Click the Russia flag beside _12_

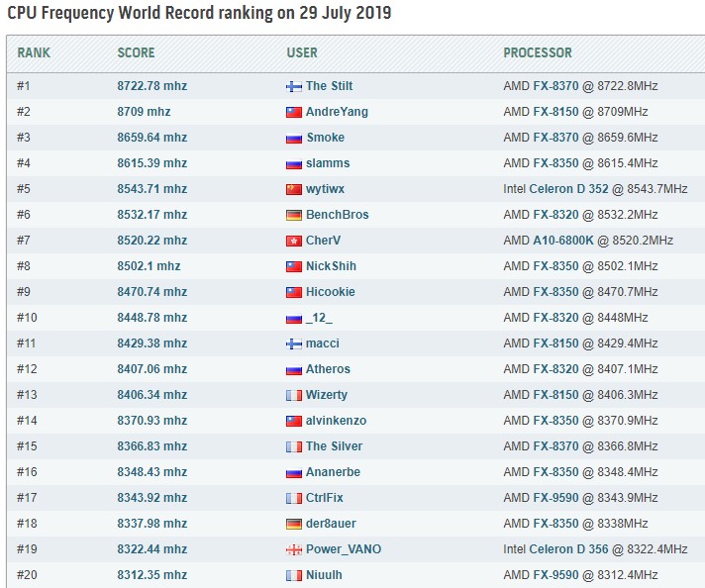point(294,318)
